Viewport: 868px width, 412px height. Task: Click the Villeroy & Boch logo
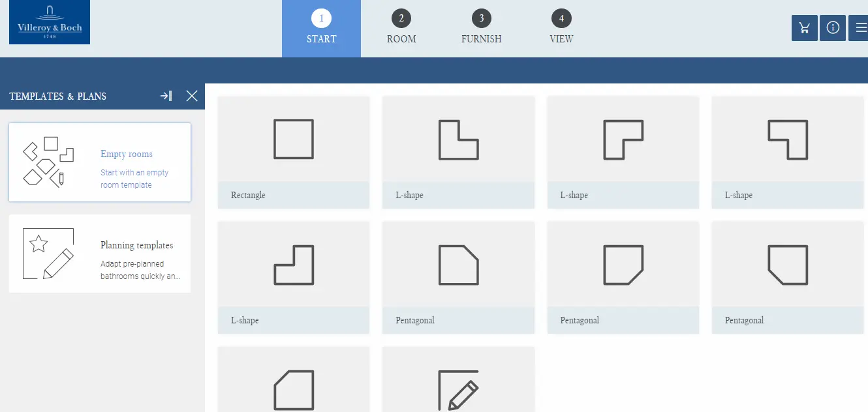click(x=50, y=23)
